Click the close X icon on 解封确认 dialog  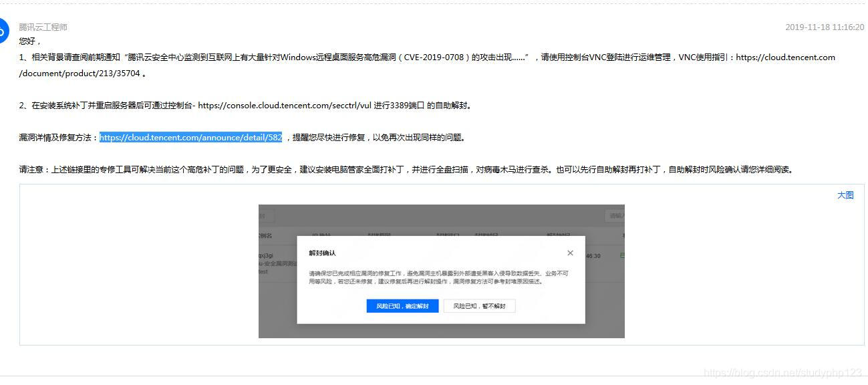571,253
